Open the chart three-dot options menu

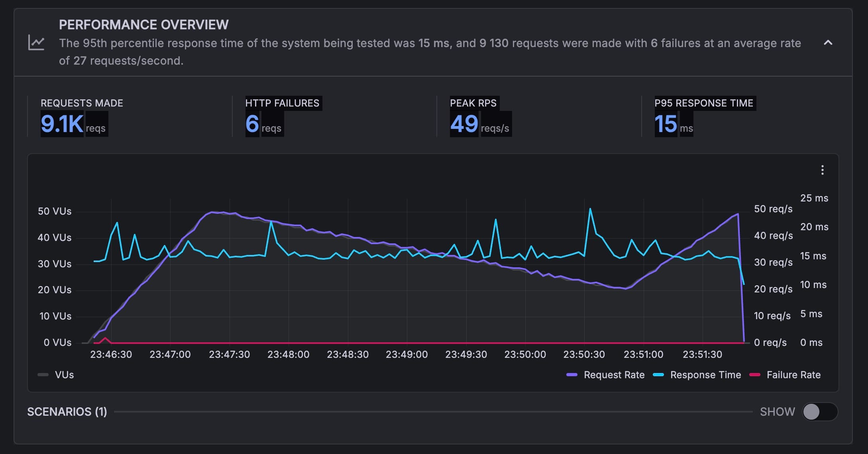tap(822, 170)
